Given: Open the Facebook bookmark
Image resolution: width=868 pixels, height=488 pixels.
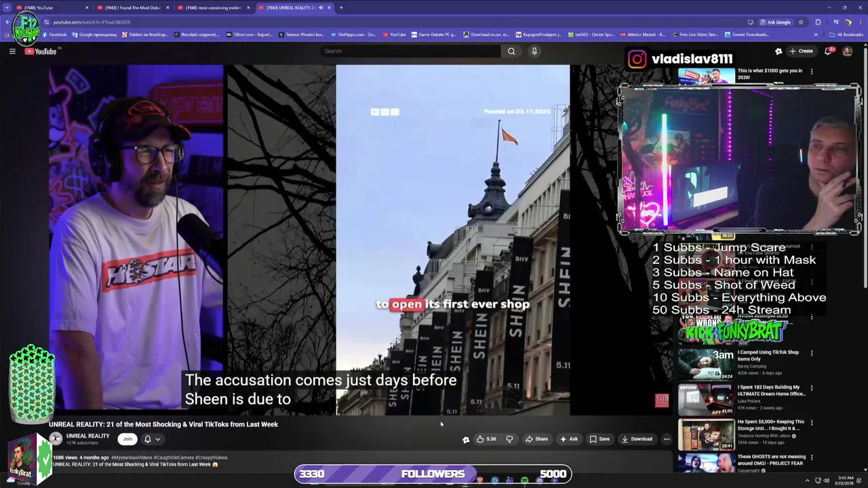Looking at the screenshot, I should tap(54, 35).
